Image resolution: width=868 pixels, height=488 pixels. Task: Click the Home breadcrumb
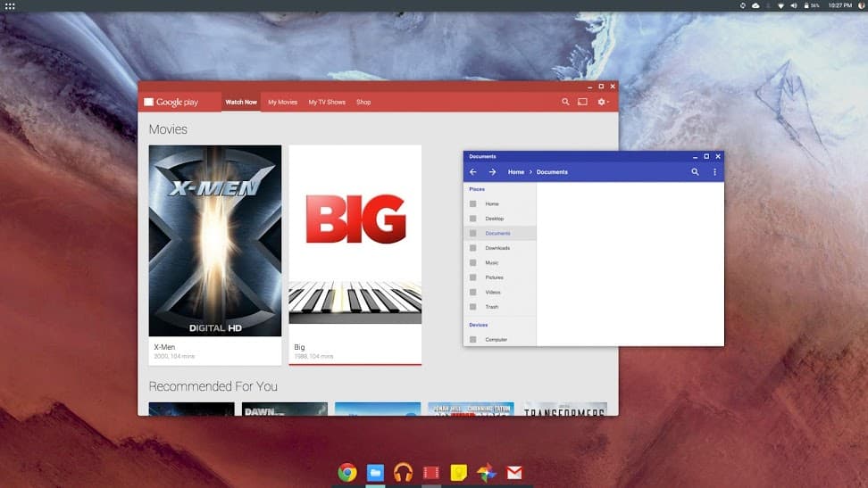pos(516,172)
